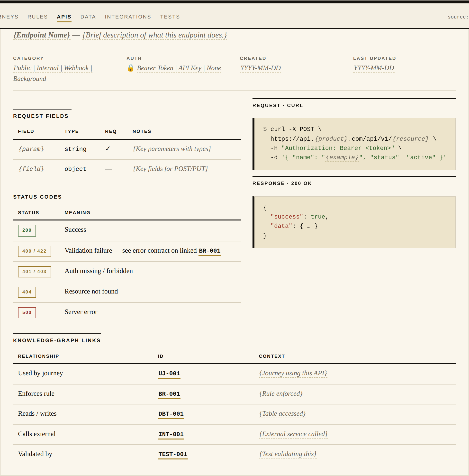Click the {param} field name
Screen dimensions: 469x476
[31, 149]
